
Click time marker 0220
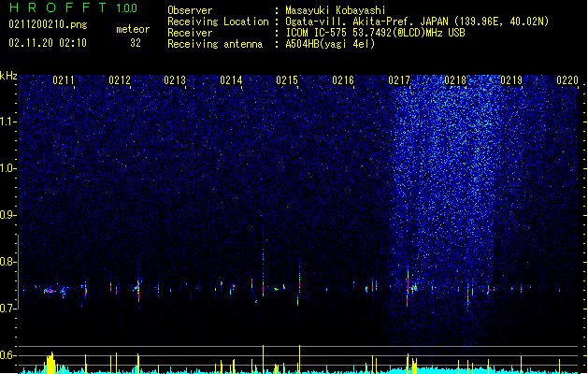(567, 80)
